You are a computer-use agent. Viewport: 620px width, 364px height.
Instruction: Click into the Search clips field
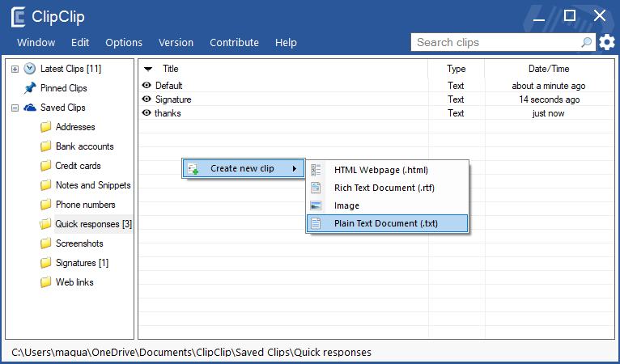[494, 42]
